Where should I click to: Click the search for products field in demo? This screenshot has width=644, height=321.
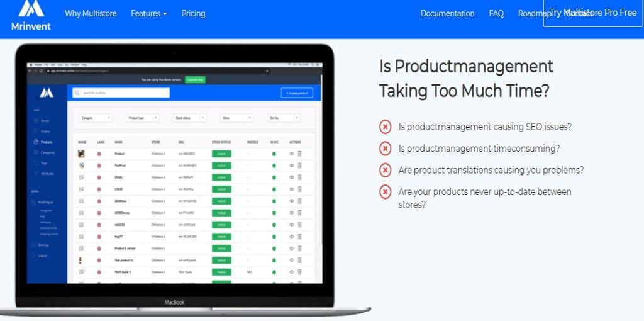point(121,93)
